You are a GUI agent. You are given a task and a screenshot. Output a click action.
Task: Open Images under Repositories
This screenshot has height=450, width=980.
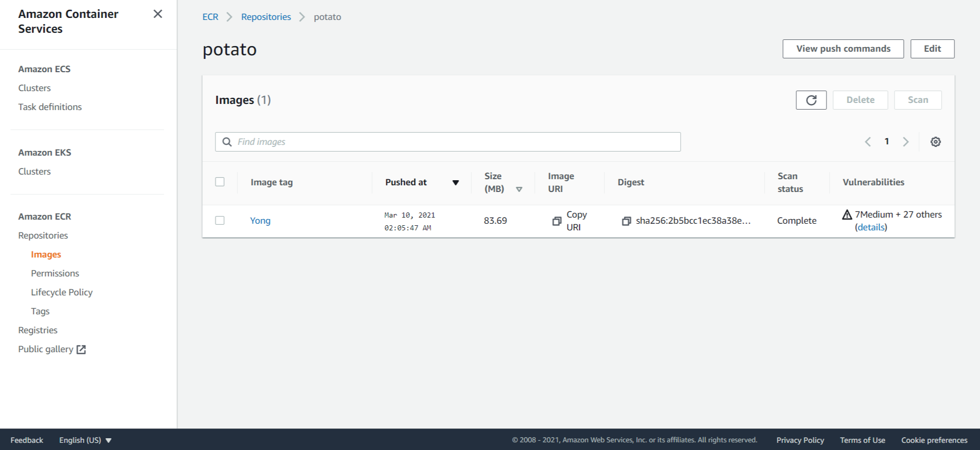tap(46, 254)
